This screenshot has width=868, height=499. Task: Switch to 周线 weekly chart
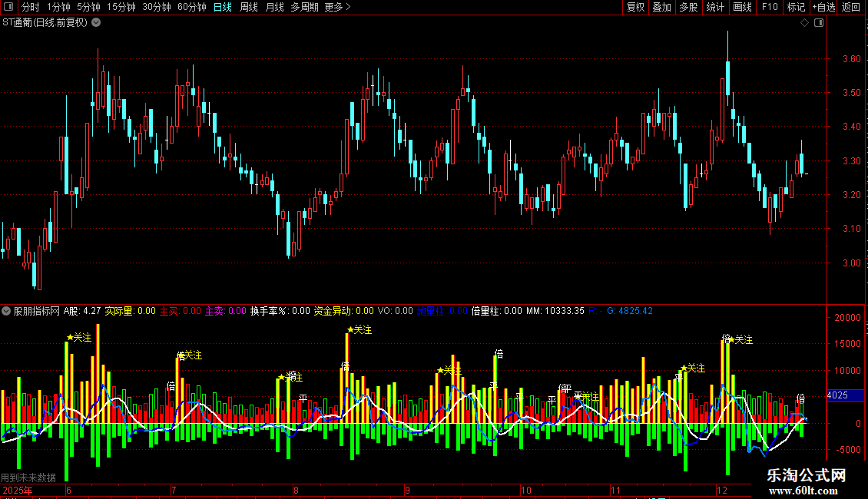pyautogui.click(x=249, y=7)
